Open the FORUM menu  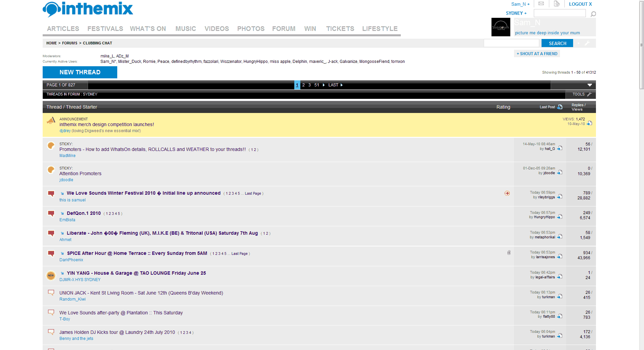click(284, 29)
